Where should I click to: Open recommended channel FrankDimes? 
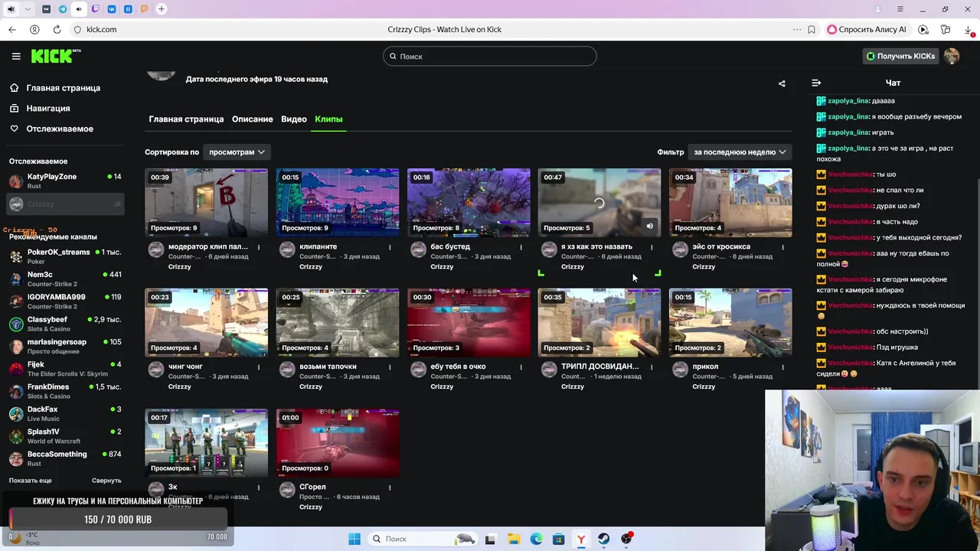[65, 391]
